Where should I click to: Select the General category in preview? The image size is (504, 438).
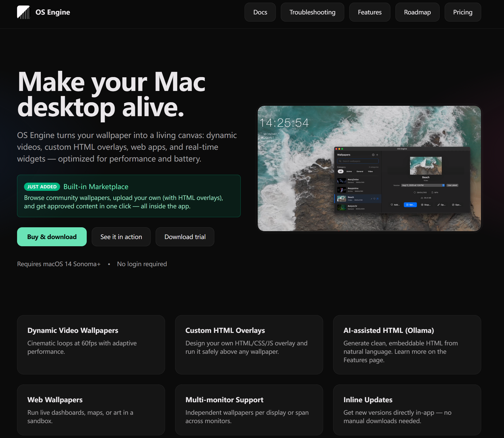[360, 171]
